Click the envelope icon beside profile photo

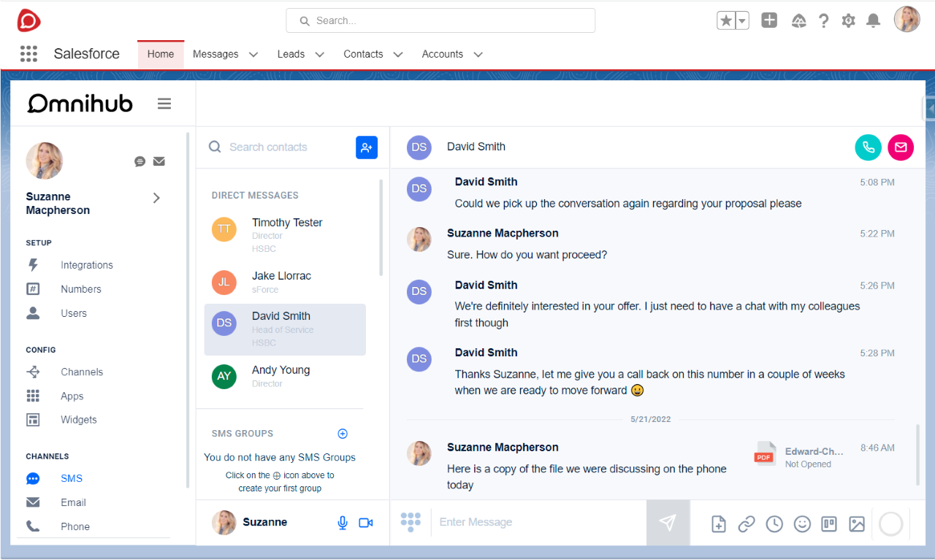pos(159,161)
